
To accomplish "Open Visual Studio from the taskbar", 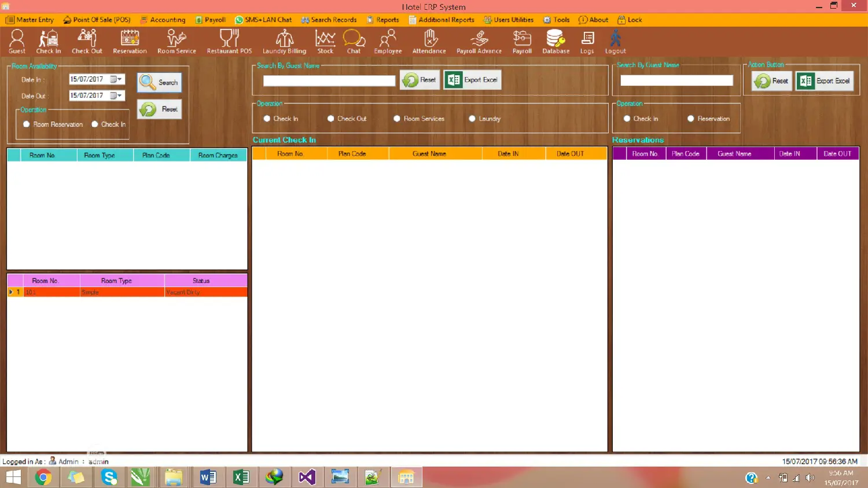I will point(307,477).
